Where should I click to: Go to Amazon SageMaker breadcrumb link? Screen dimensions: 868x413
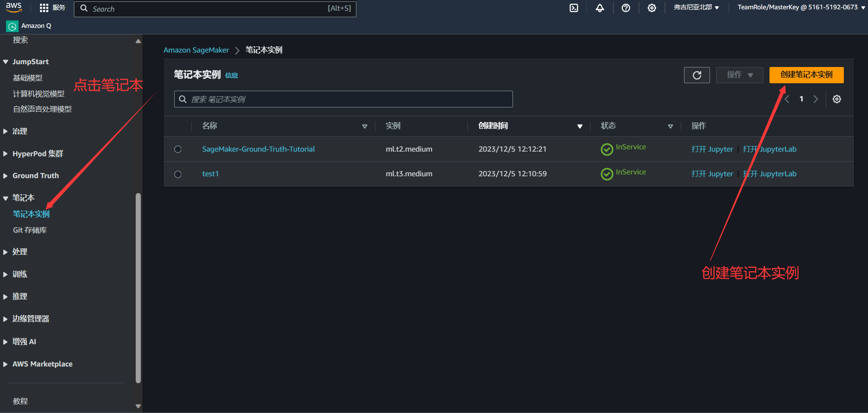click(196, 50)
